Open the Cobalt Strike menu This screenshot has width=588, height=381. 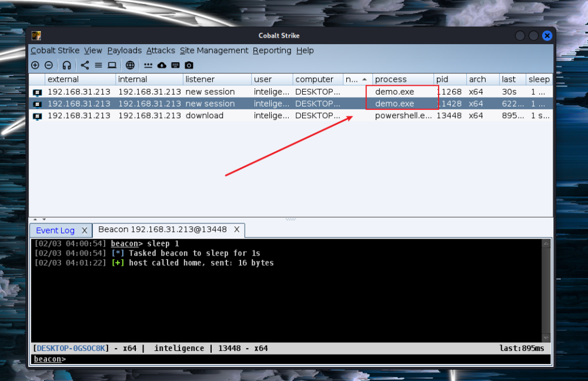tap(55, 50)
